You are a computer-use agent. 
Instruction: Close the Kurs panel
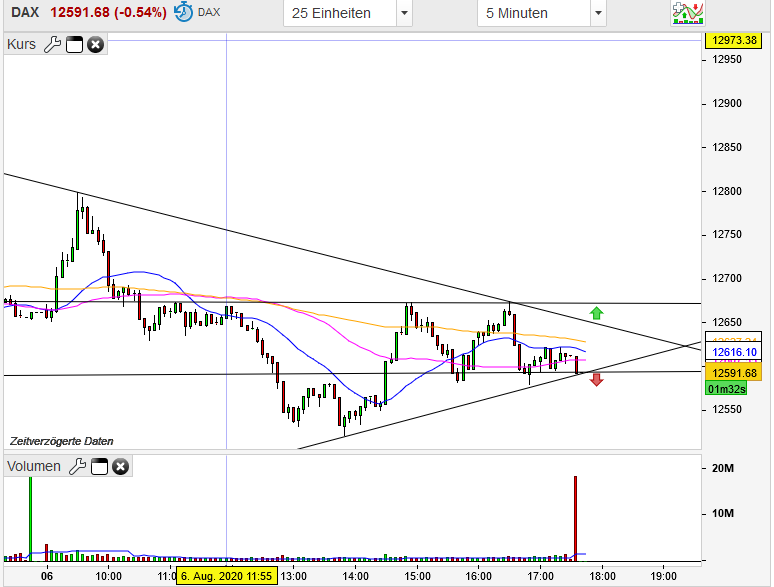(x=96, y=44)
